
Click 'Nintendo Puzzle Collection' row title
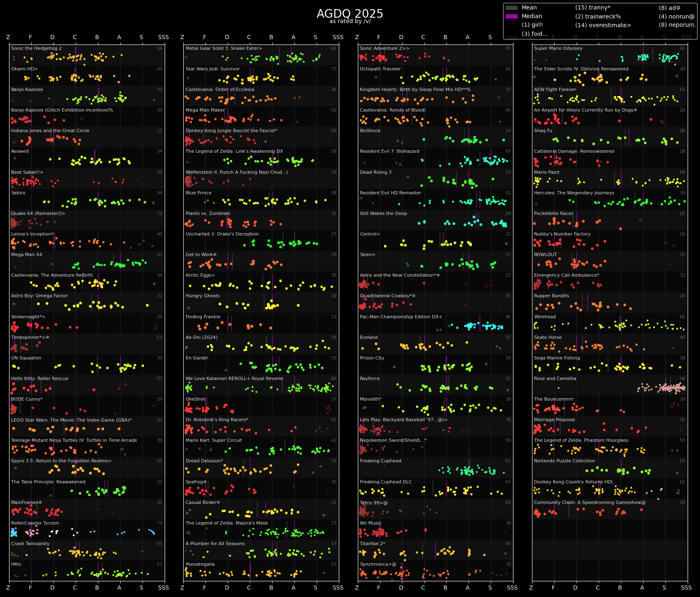565,461
